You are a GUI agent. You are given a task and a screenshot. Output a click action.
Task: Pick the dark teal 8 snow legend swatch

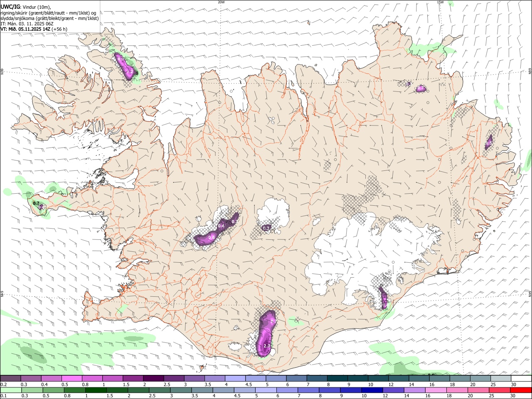[337, 378]
